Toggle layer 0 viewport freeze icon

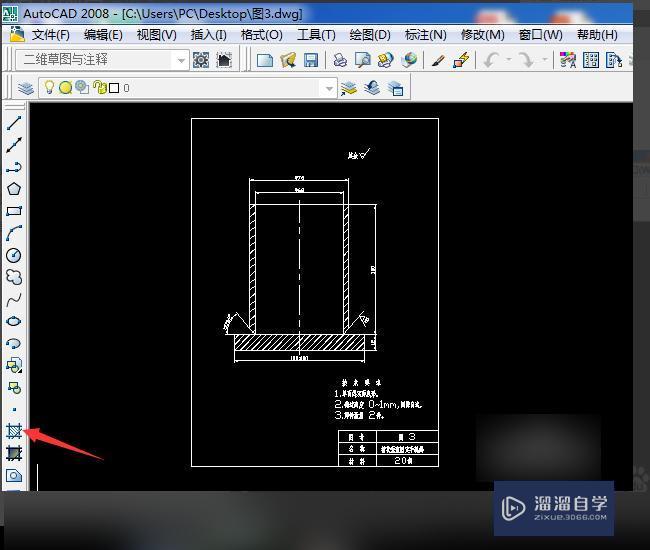[82, 87]
